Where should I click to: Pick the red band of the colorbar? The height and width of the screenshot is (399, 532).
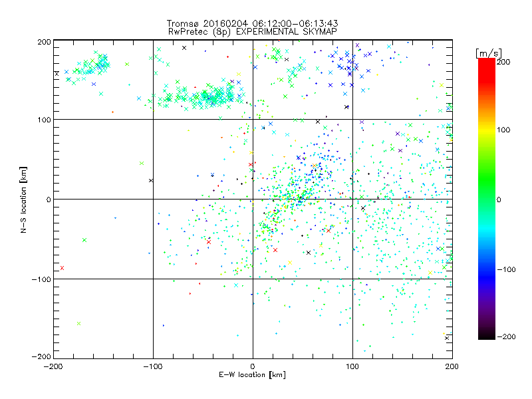[487, 70]
